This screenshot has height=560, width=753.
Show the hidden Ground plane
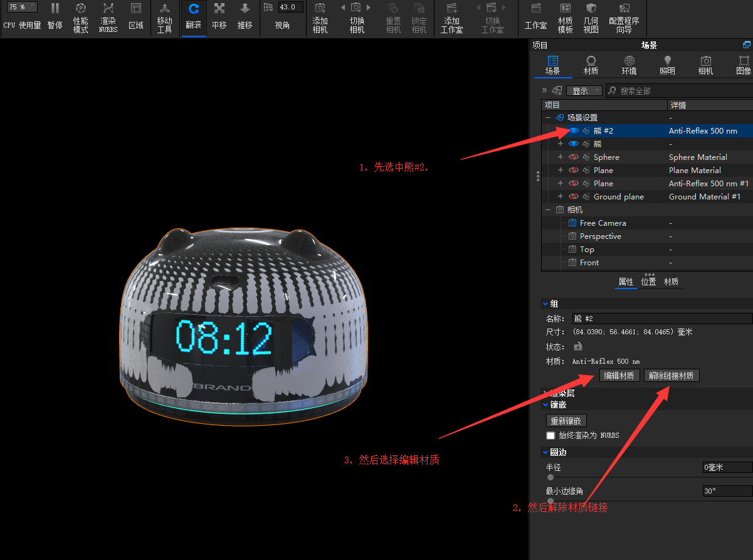click(x=574, y=197)
